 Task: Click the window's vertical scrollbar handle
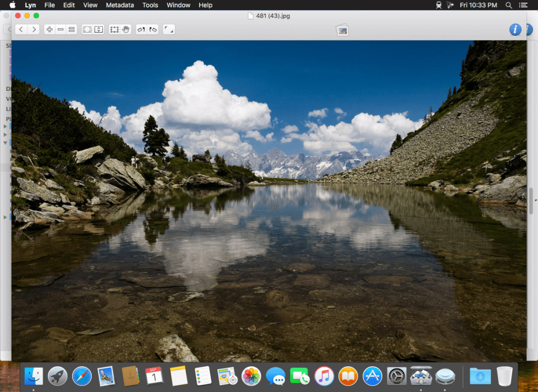(531, 201)
